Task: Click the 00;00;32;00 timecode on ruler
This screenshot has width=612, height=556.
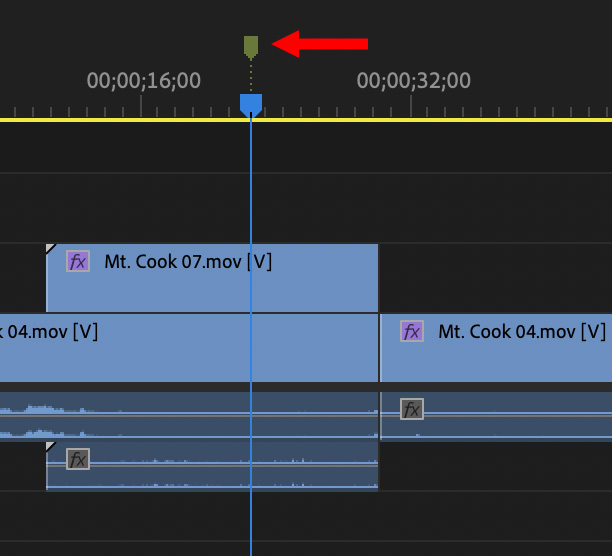Action: click(x=414, y=80)
